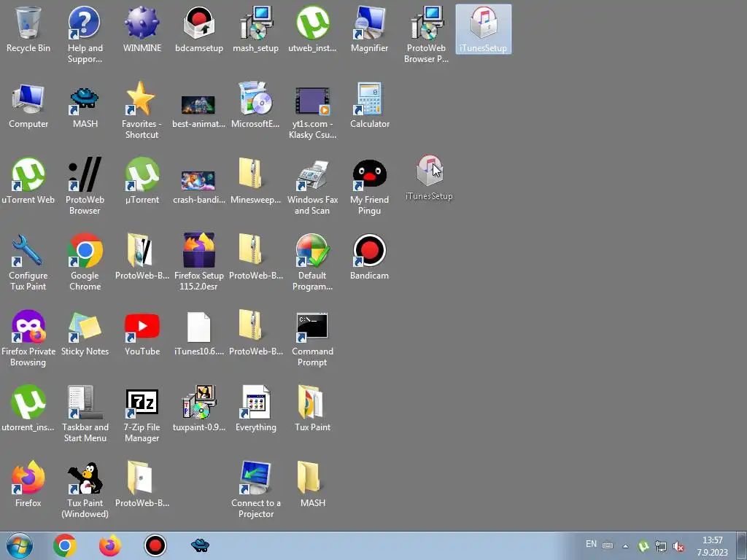Image resolution: width=747 pixels, height=560 pixels.
Task: Open Taskbar and Start Menu shortcut
Action: [x=85, y=413]
